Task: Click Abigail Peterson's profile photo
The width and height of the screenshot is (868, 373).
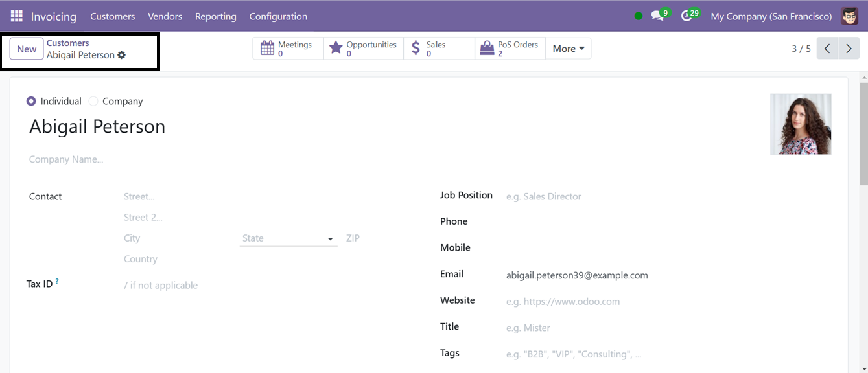Action: 801,124
